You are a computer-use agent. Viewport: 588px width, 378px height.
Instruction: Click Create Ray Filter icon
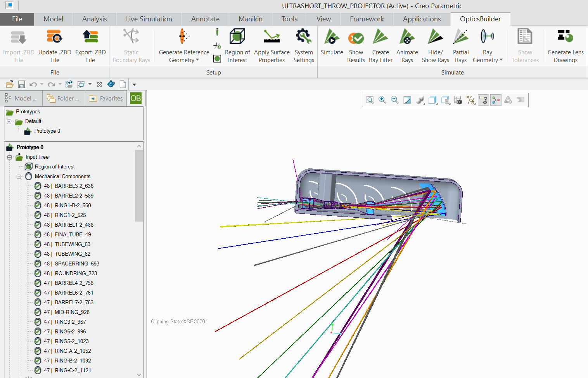click(x=380, y=36)
